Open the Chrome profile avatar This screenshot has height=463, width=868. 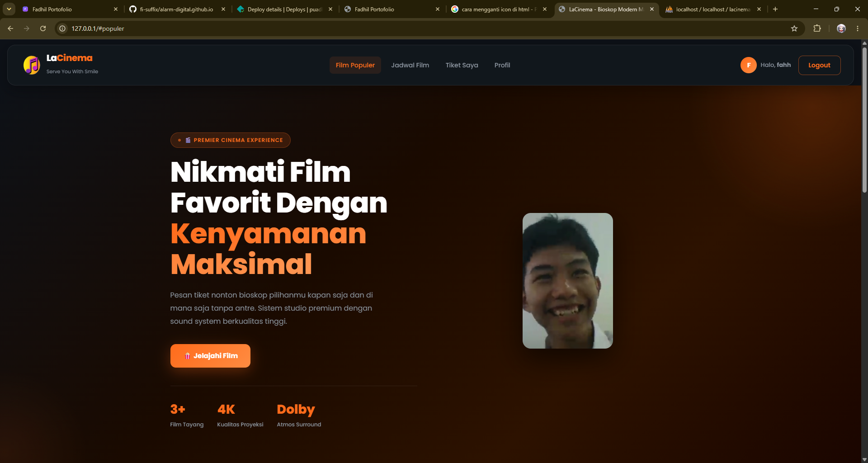[x=841, y=28]
